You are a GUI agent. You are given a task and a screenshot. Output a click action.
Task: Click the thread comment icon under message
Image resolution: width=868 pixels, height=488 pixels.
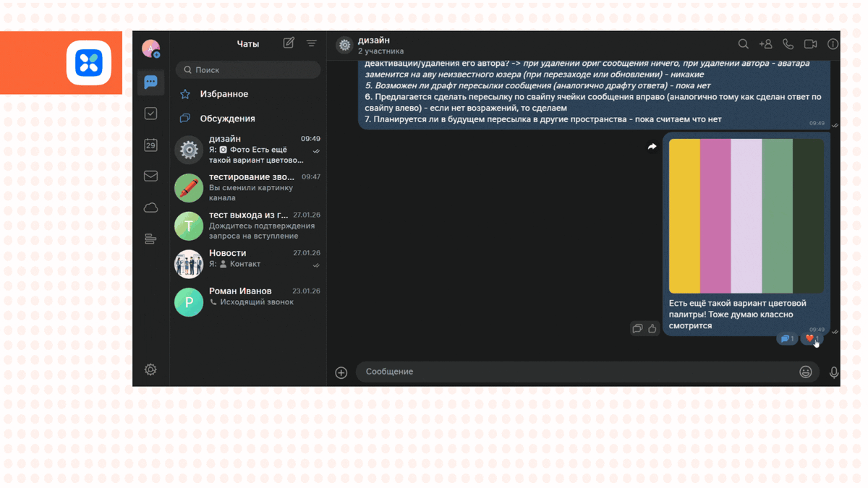[637, 328]
